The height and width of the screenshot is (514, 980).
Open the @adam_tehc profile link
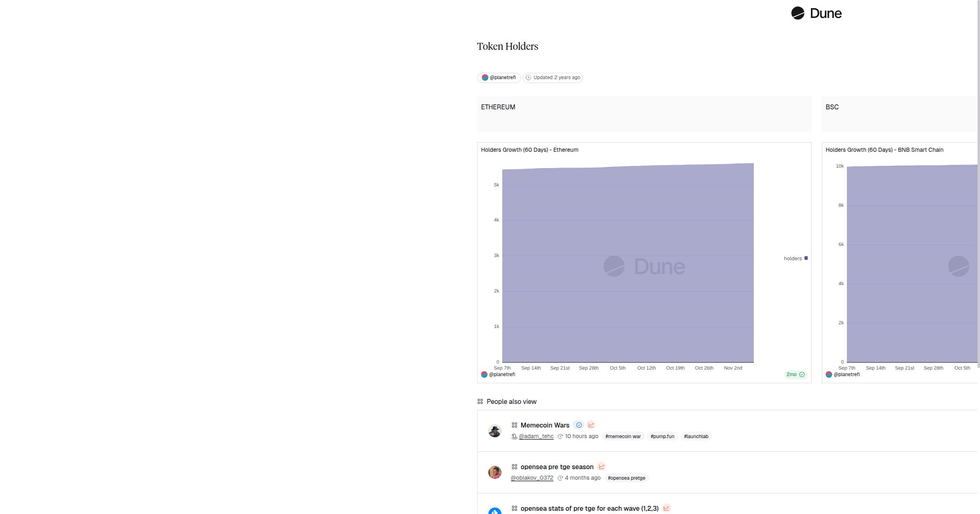click(536, 436)
